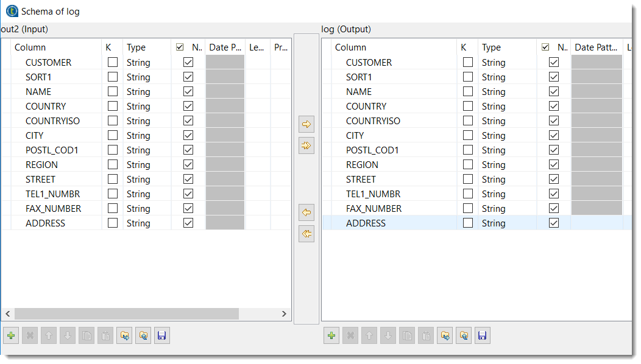The width and height of the screenshot is (641, 364).
Task: Click the export schema icon in output panel
Action: 464,336
